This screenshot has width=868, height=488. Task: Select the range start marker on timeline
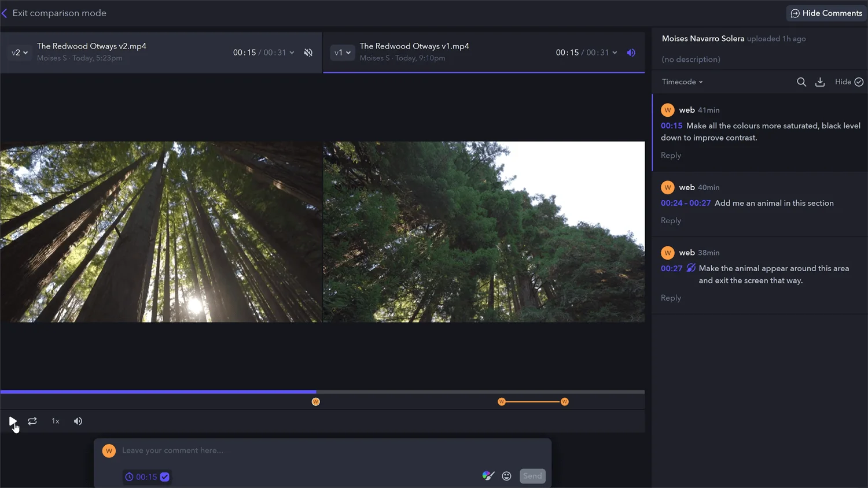[502, 402]
